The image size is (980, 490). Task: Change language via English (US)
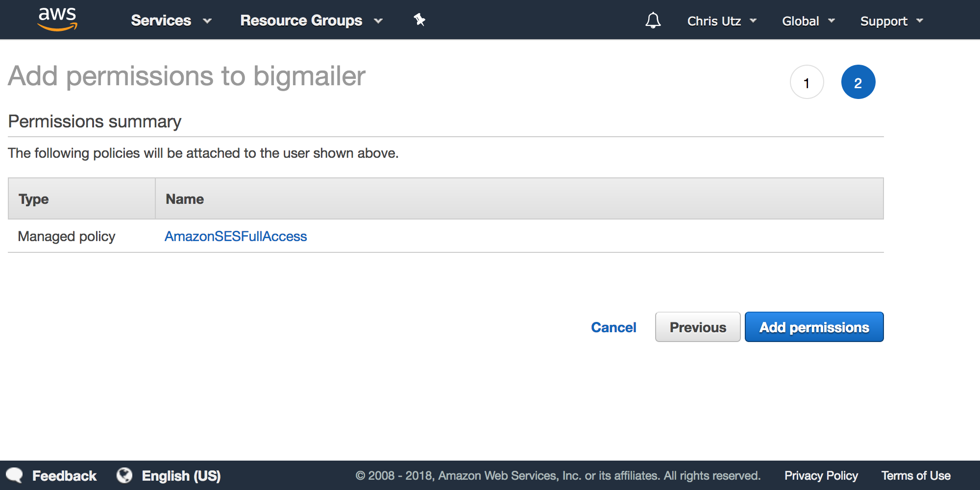pos(181,476)
